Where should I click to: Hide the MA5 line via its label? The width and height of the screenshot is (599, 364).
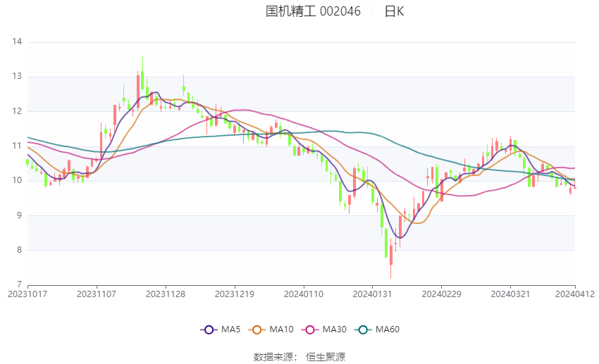tap(230, 330)
